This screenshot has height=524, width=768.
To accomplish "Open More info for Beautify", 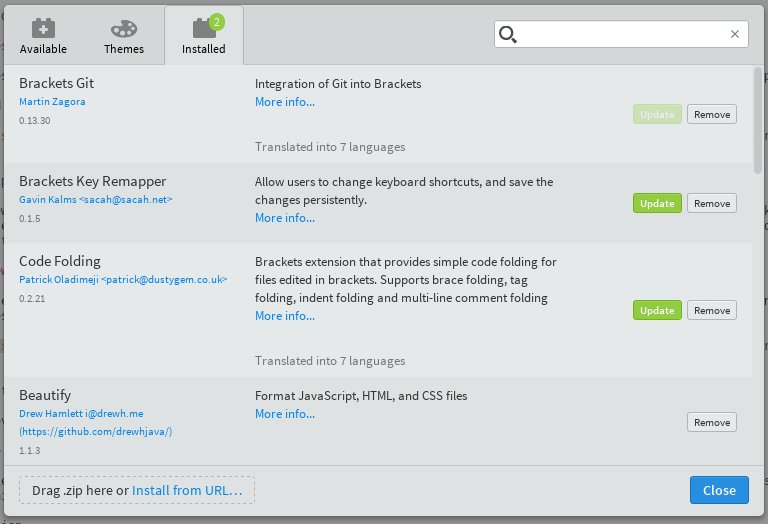I will pyautogui.click(x=285, y=414).
